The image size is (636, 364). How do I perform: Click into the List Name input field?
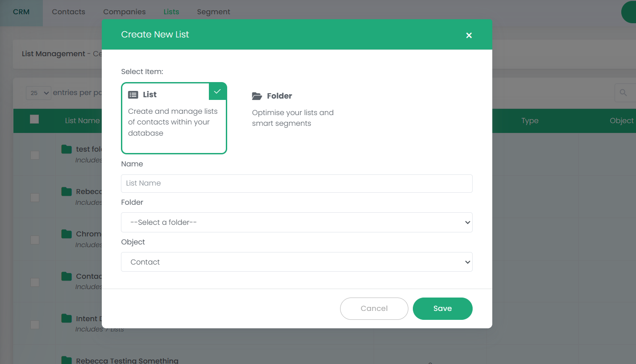click(296, 183)
